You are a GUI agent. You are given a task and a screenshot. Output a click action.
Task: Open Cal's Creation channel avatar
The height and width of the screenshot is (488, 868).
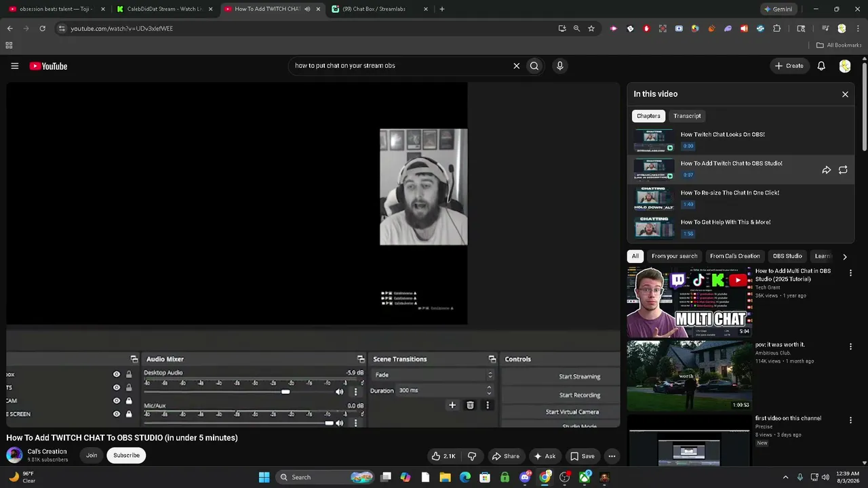(x=14, y=455)
